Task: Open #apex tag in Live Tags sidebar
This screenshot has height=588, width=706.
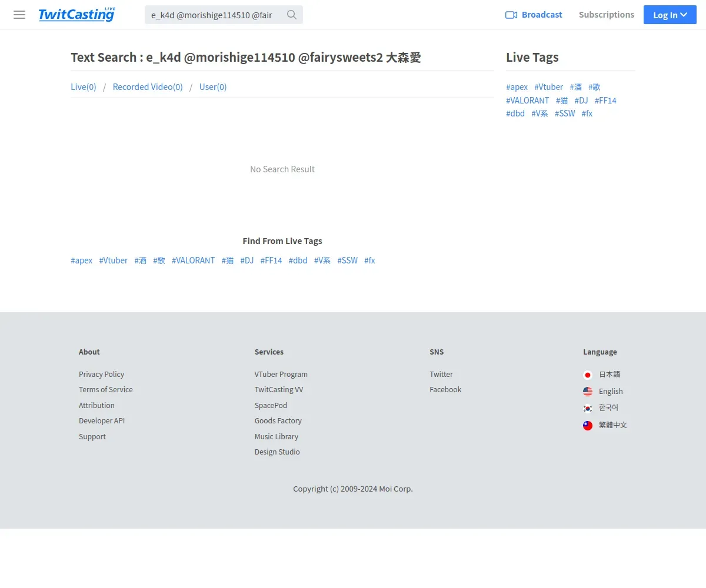Action: pyautogui.click(x=517, y=87)
